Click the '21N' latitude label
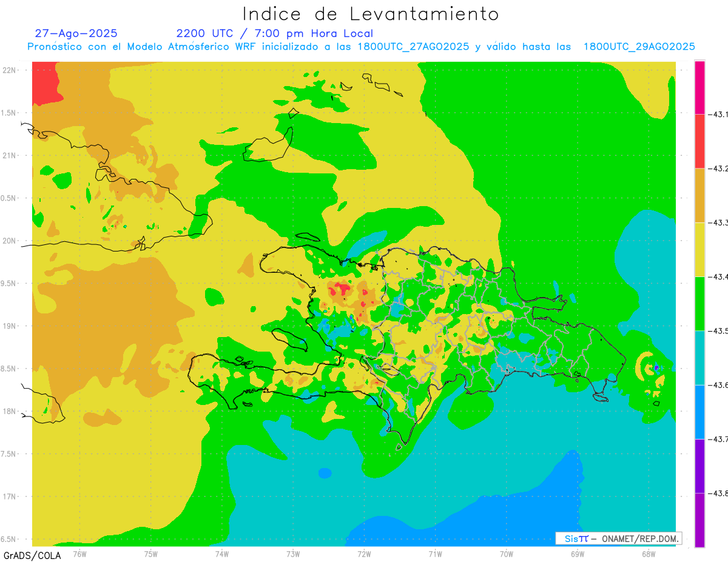728x562 pixels. click(10, 155)
